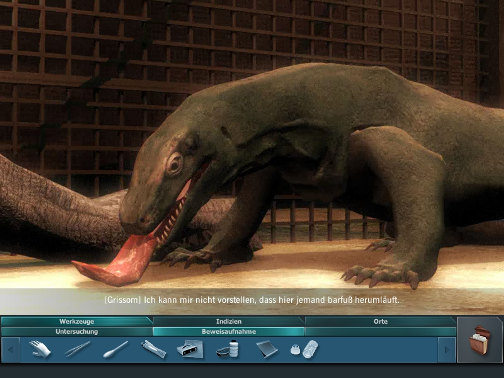Open the case file folder
Image resolution: width=504 pixels, height=378 pixels.
coord(479,339)
